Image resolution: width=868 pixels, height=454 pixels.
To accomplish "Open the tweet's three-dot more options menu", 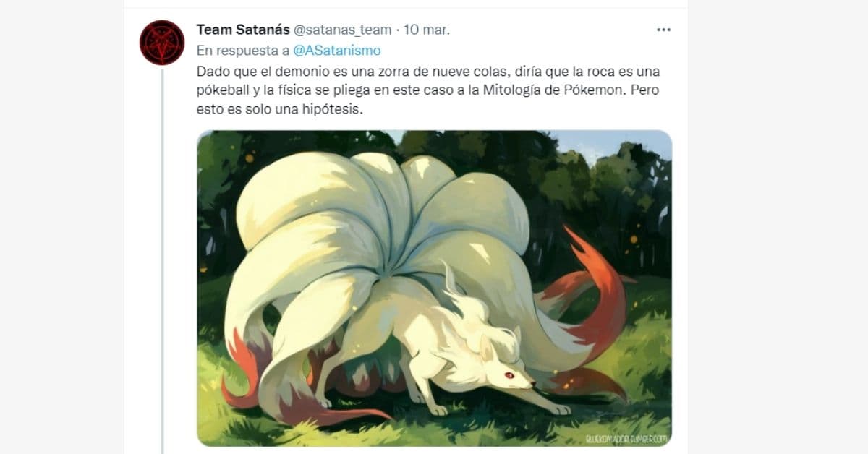I will [663, 30].
